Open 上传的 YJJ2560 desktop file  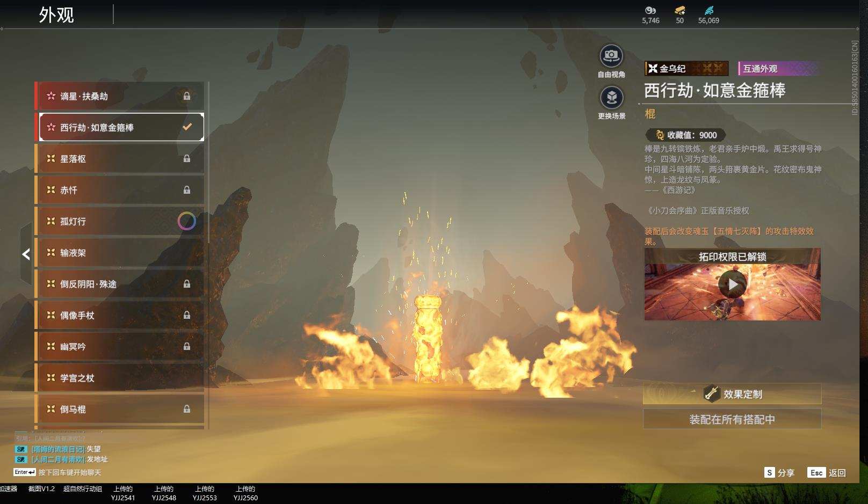245,493
